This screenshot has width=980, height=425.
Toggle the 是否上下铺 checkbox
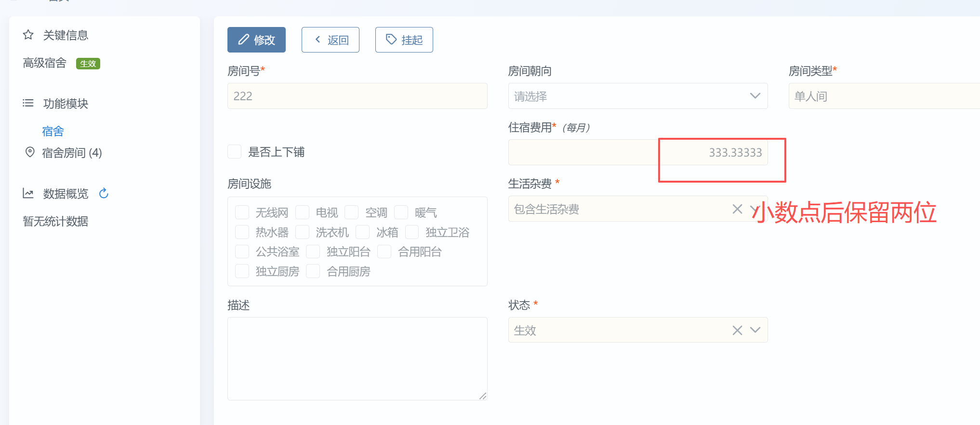(235, 152)
